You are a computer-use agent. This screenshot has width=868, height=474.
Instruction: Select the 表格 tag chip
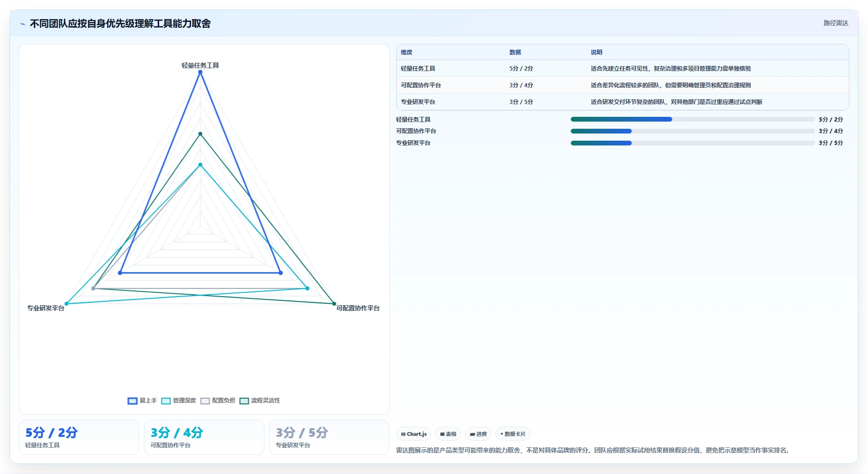coord(448,434)
